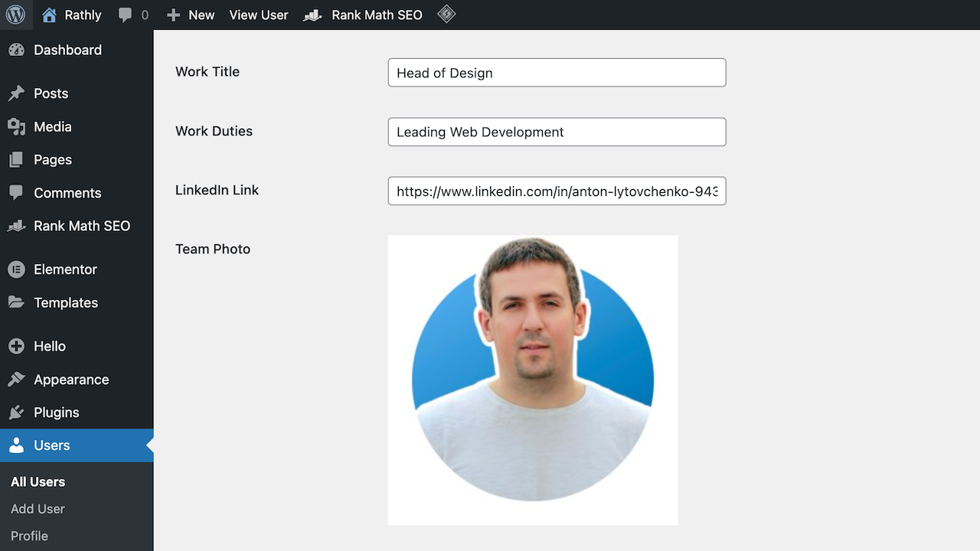Open the Media library icon

tap(17, 126)
